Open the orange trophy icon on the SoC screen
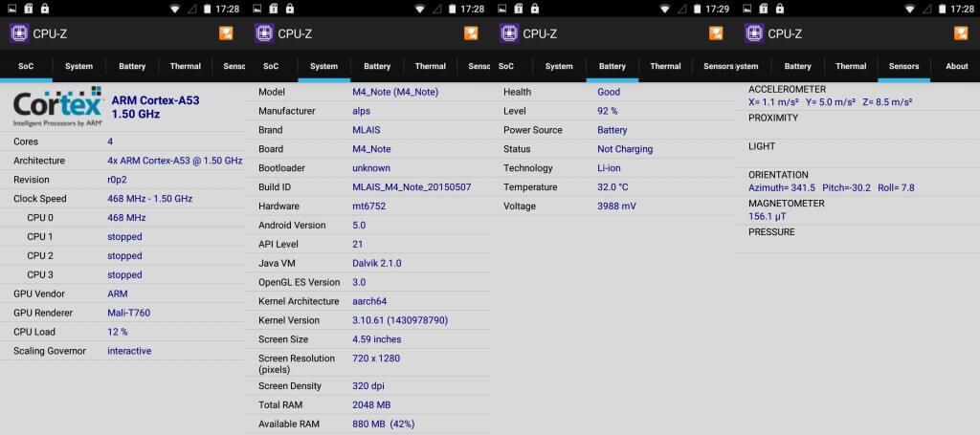 tap(226, 33)
